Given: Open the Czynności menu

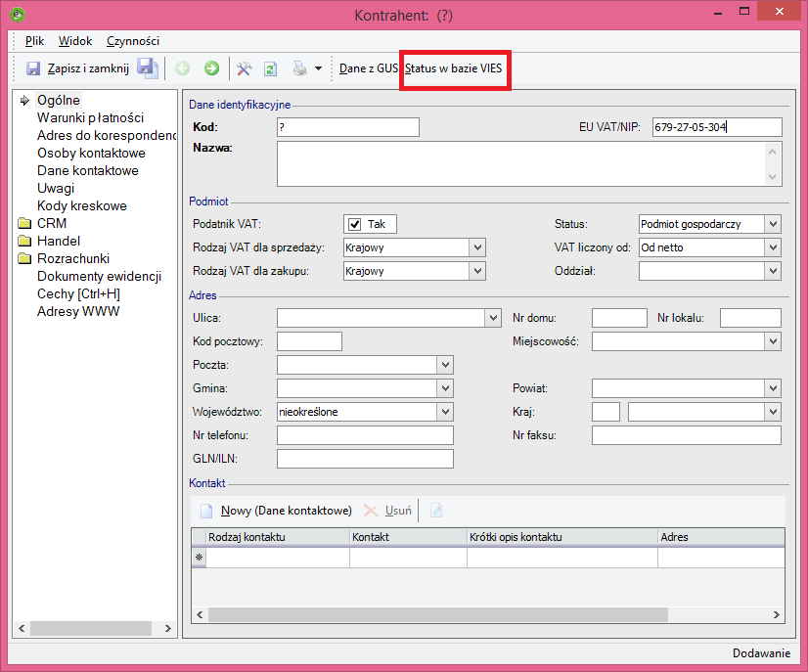Looking at the screenshot, I should coord(133,41).
